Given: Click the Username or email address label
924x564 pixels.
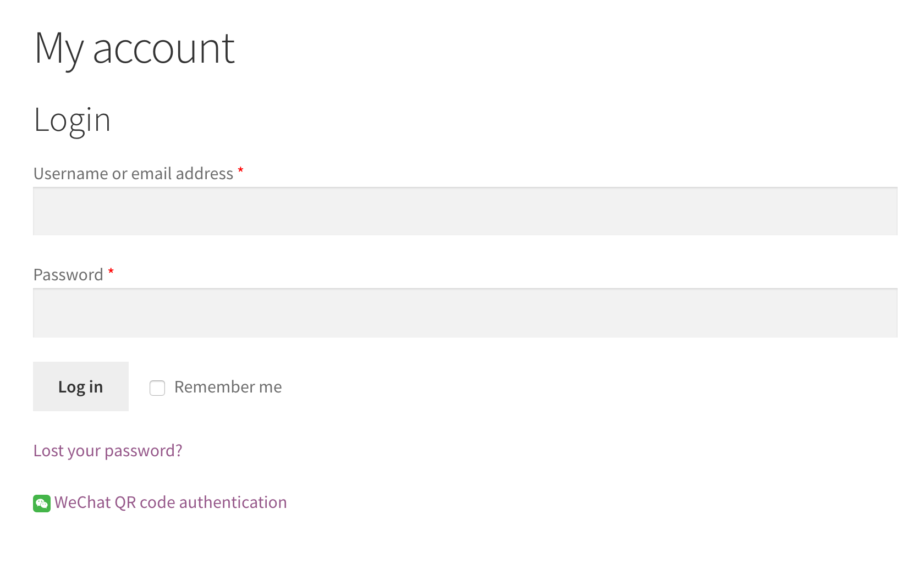Looking at the screenshot, I should point(134,174).
